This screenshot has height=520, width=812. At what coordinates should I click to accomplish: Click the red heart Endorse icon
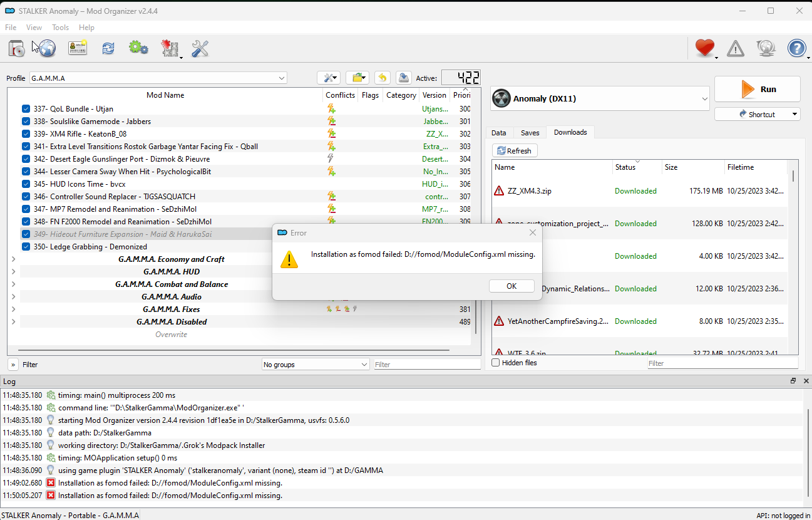click(x=705, y=48)
